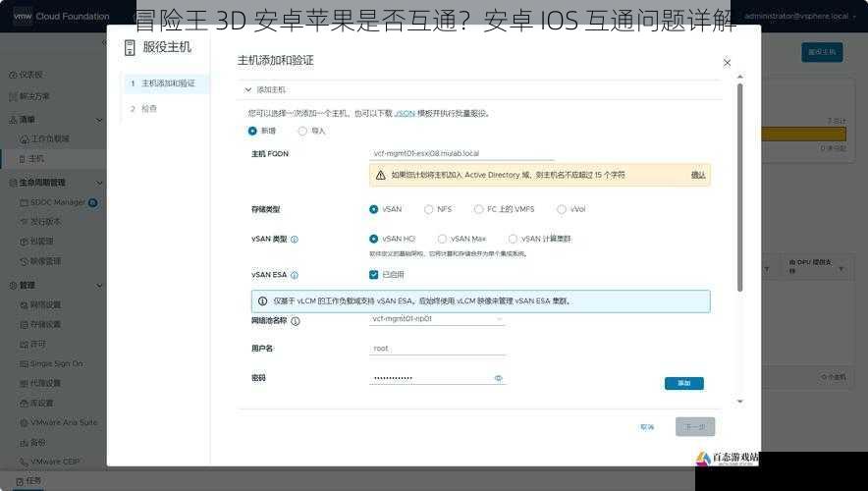Collapse the 添加主机 section chevron
The height and width of the screenshot is (491, 868).
[x=247, y=89]
